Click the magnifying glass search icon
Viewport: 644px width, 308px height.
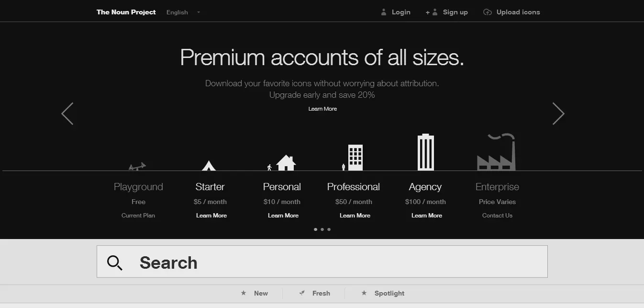114,262
